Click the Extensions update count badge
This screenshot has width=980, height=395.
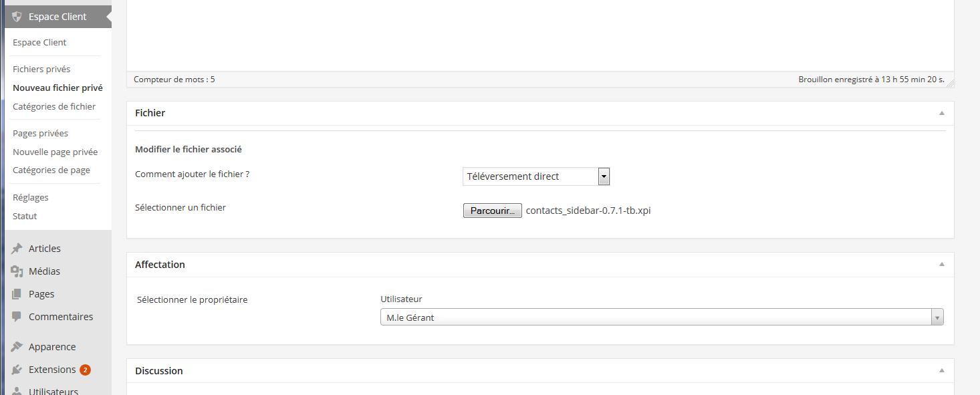coord(85,370)
